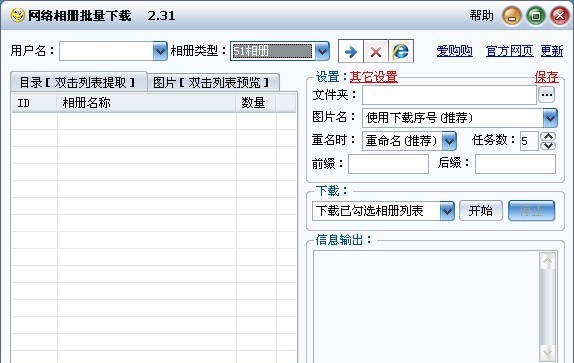Open the 图片名 naming dropdown
The height and width of the screenshot is (363, 574).
point(550,118)
